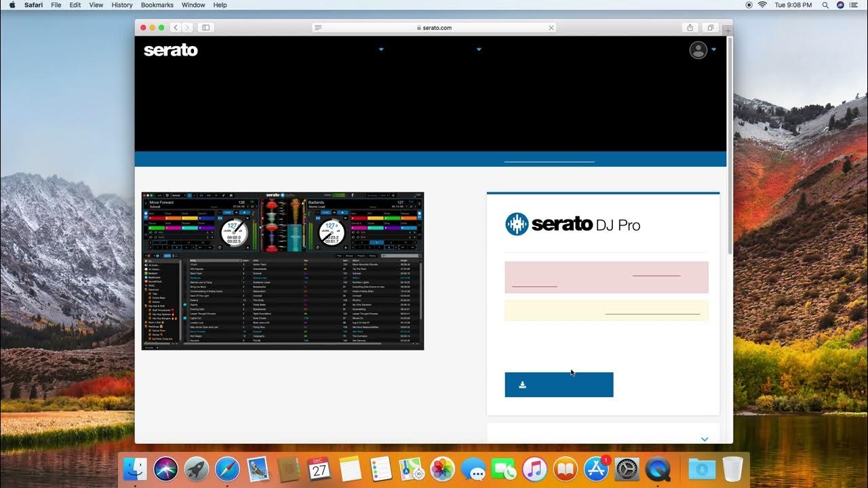This screenshot has width=868, height=488.
Task: Open the first header navigation dropdown arrow
Action: coord(381,49)
